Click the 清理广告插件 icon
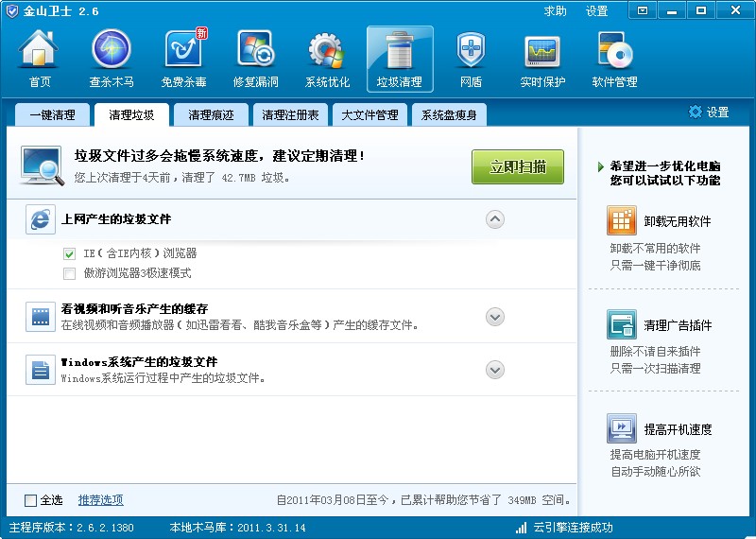The image size is (756, 539). click(x=622, y=324)
